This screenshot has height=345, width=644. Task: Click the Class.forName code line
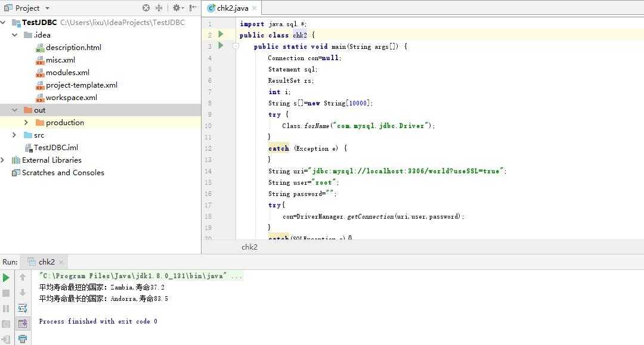358,126
